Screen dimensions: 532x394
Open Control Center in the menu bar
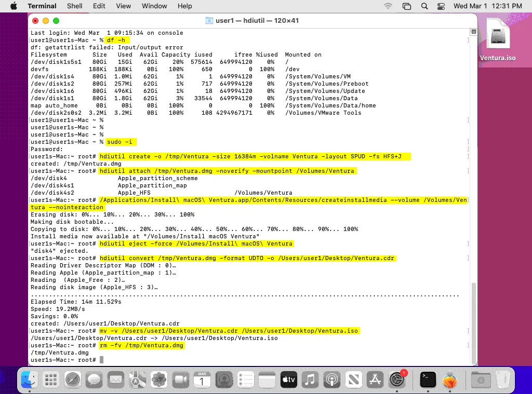[441, 6]
